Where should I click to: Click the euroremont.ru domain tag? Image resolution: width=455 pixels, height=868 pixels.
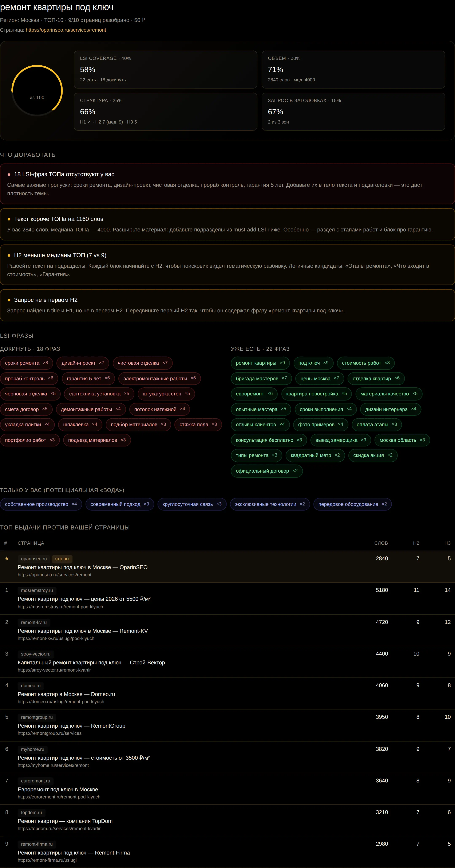35,781
